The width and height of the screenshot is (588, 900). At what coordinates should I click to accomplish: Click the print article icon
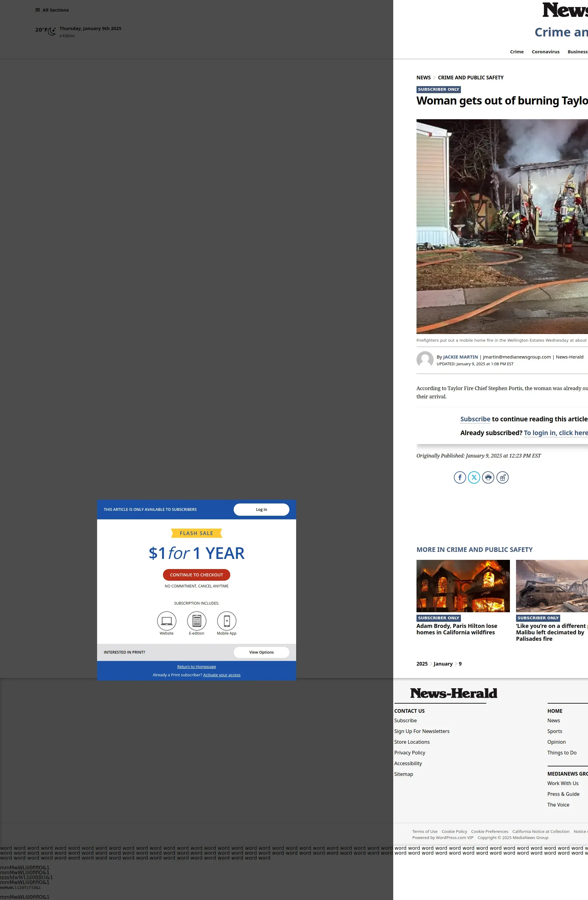(x=488, y=477)
